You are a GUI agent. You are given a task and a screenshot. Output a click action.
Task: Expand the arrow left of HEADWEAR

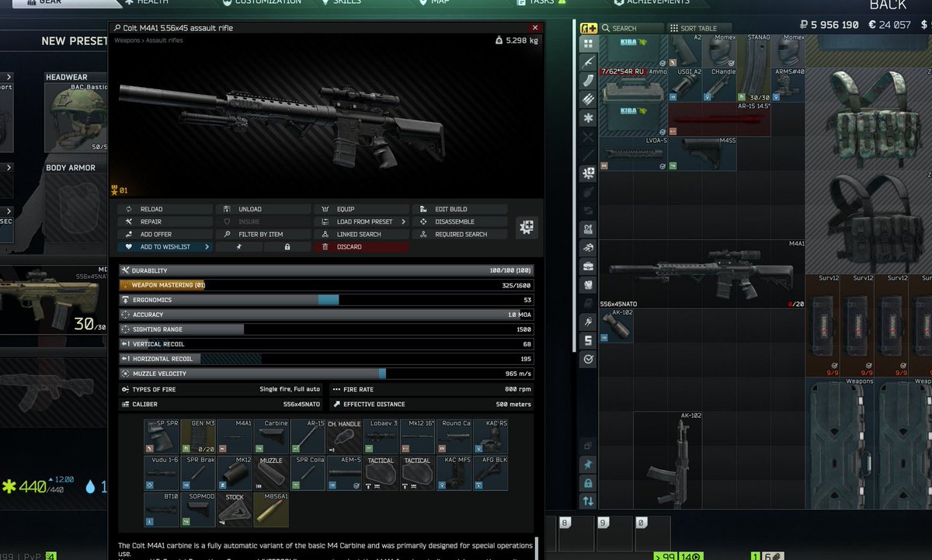pos(9,78)
